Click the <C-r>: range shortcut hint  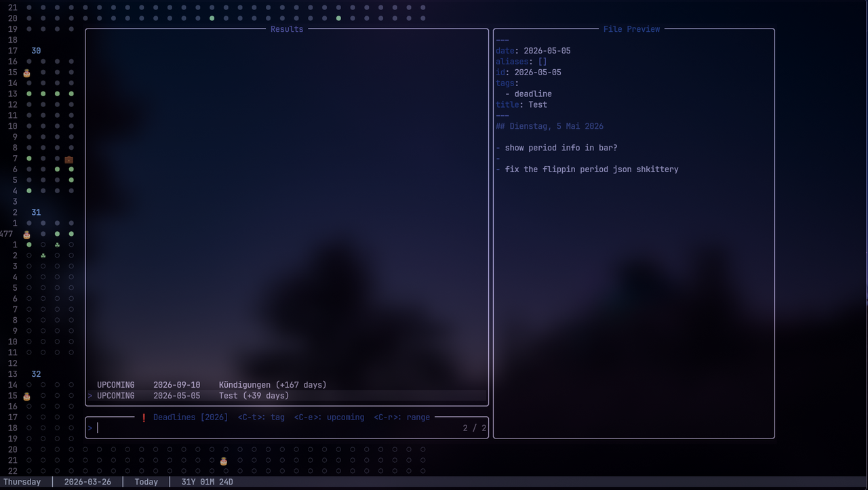click(x=401, y=417)
